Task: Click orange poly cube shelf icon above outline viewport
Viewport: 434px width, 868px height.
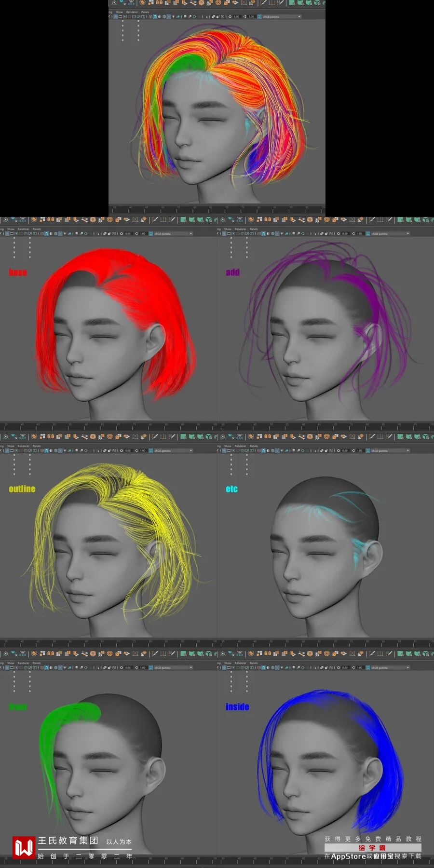Action: click(x=93, y=436)
